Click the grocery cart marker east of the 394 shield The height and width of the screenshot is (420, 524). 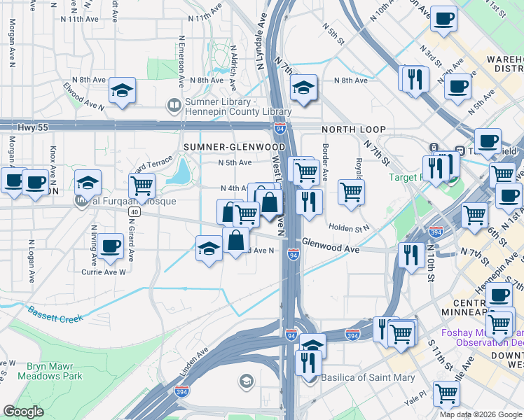pos(474,216)
